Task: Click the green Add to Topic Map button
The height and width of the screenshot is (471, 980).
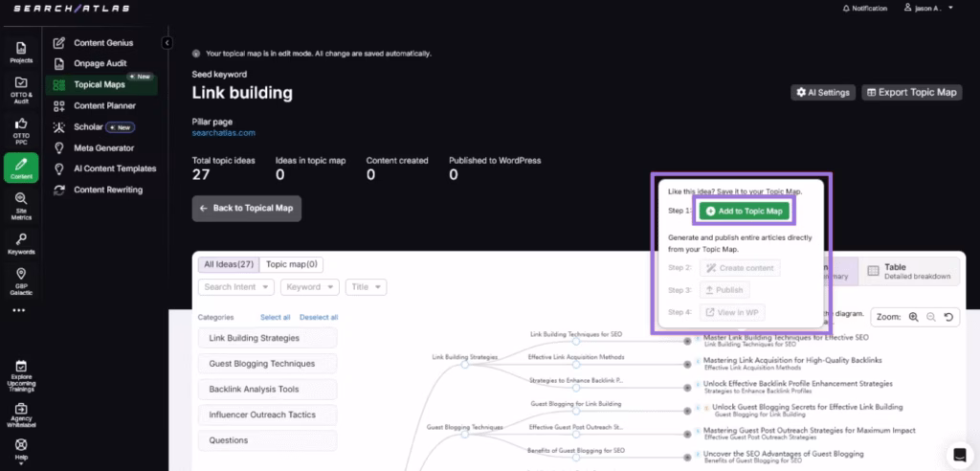Action: point(744,211)
